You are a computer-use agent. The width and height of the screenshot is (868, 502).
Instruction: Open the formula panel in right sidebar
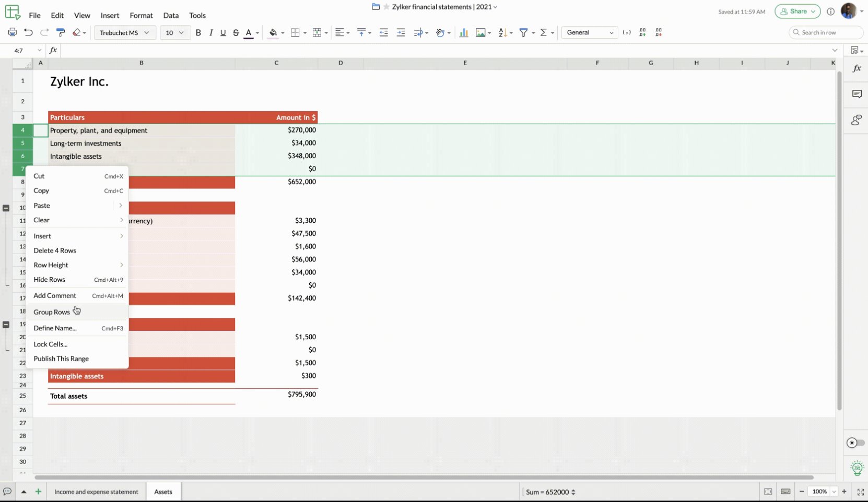[x=857, y=67]
